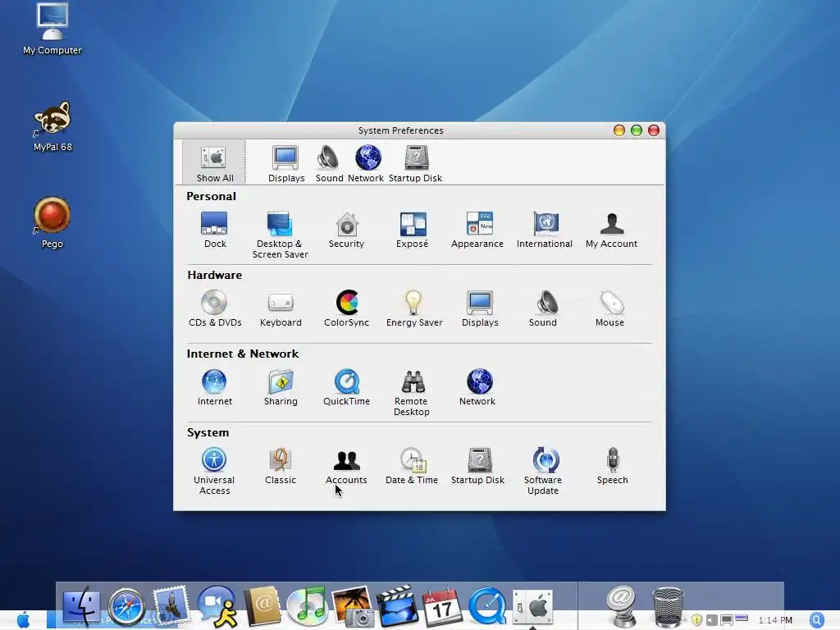Click the Apple logo start button
840x630 pixels.
click(23, 620)
